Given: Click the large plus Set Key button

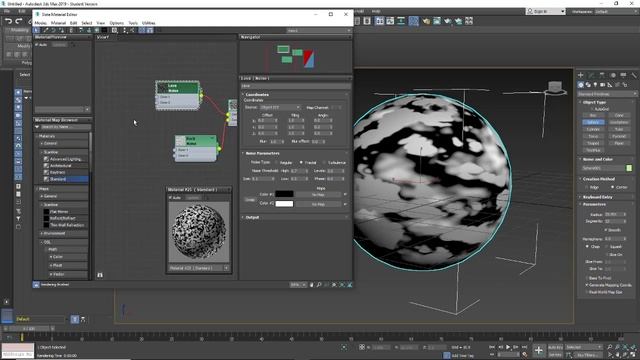Looking at the screenshot, I should (539, 350).
